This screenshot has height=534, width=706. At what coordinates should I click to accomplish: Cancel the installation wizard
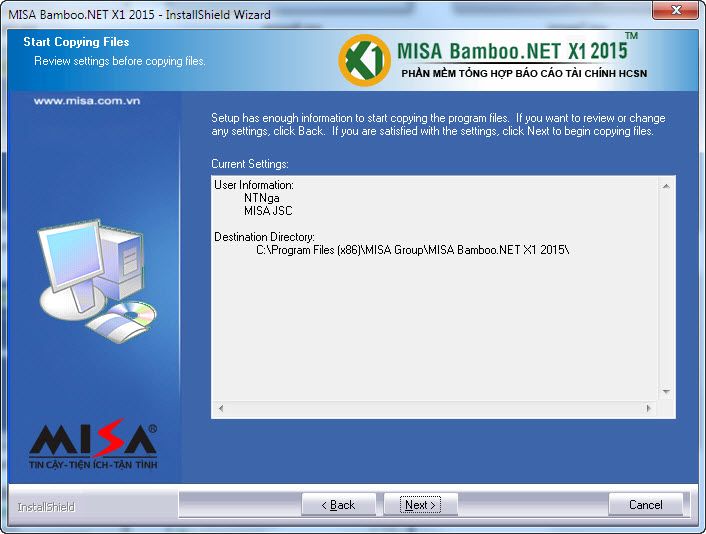click(x=646, y=505)
